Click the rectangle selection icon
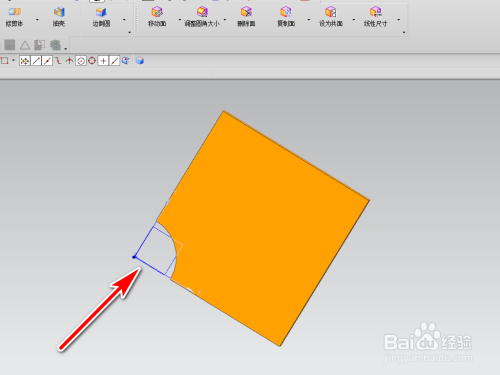 pos(5,61)
